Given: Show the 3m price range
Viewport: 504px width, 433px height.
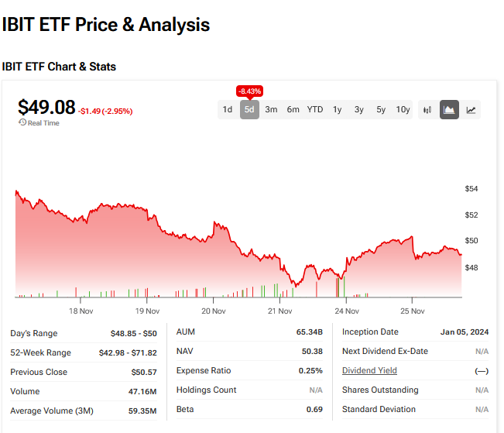Looking at the screenshot, I should [x=271, y=110].
